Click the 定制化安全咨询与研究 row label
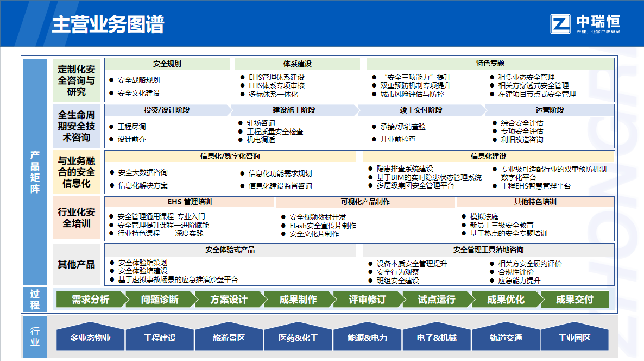Screen dimensions: 644x361 77,80
